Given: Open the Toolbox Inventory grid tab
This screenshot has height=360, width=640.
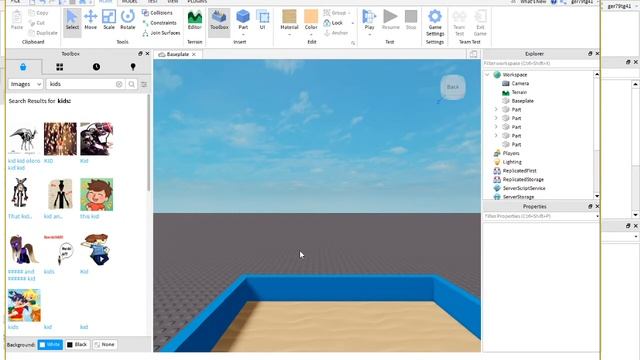Looking at the screenshot, I should pos(60,67).
